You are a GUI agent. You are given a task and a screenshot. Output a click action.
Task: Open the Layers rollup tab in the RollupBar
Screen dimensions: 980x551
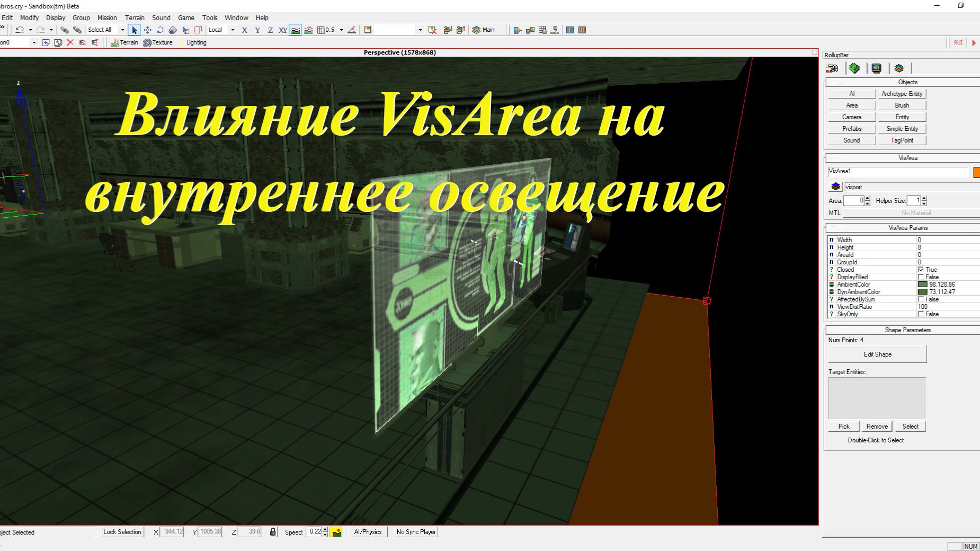coord(898,68)
